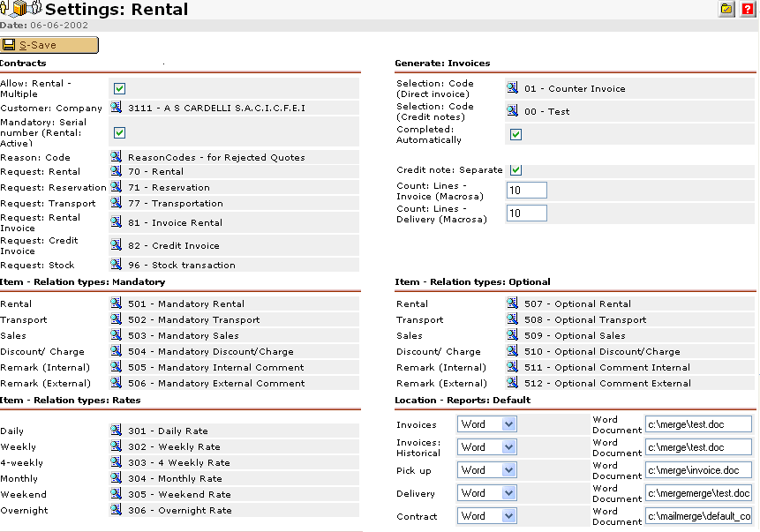Click lookup icon beside 507 - Optional Rental
760x532 pixels.
point(512,303)
